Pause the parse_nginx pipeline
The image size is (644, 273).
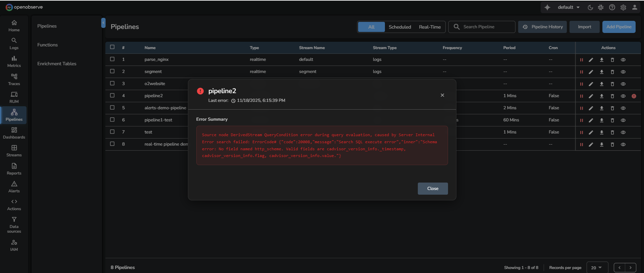pos(581,60)
